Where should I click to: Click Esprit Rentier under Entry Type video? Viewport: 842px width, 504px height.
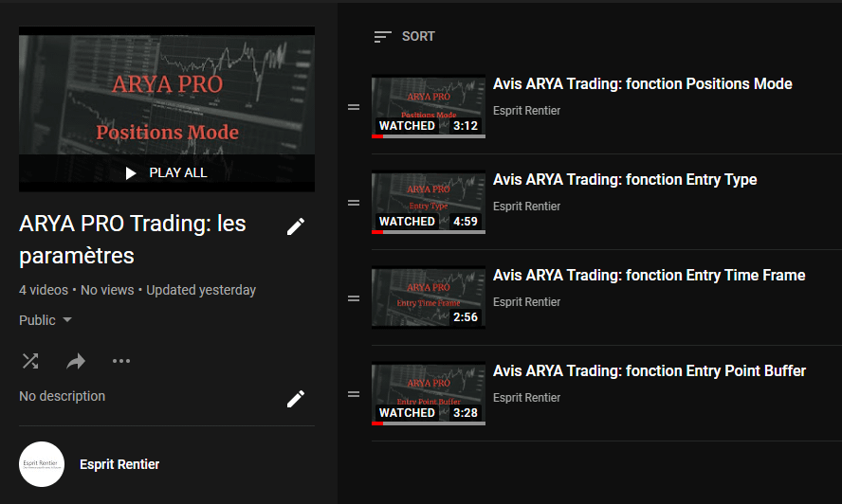click(x=526, y=207)
